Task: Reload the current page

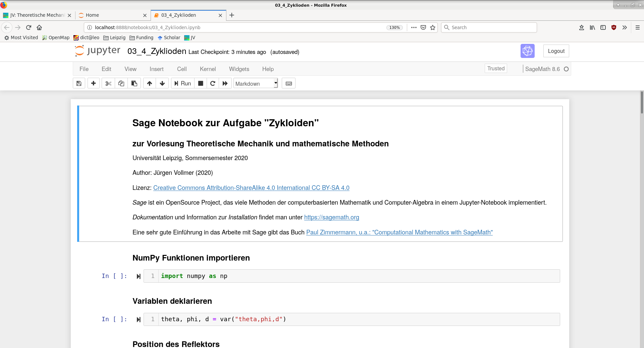Action: (x=29, y=27)
